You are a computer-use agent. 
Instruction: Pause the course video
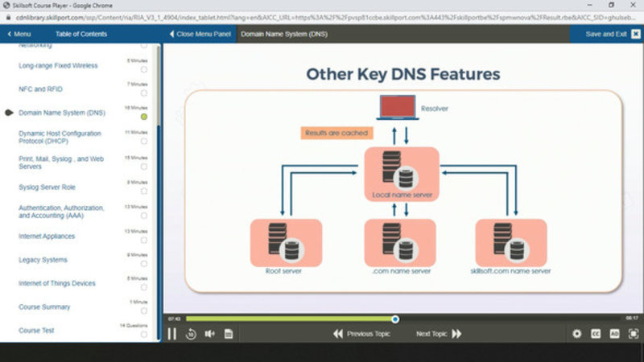[172, 334]
